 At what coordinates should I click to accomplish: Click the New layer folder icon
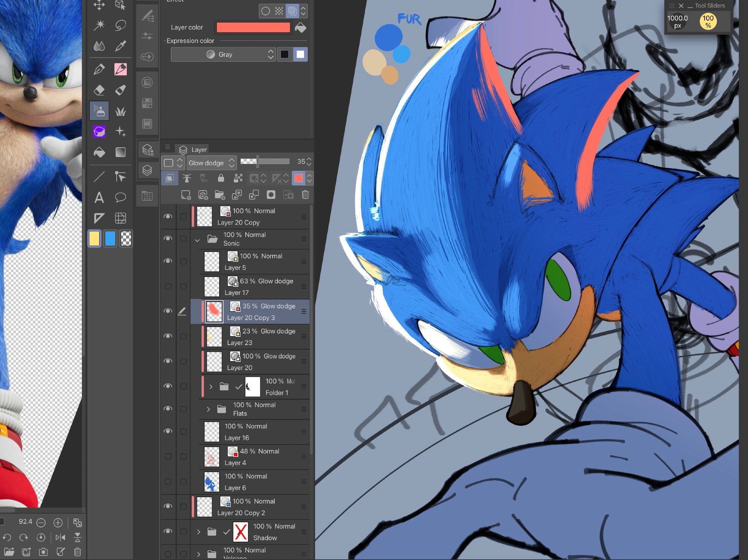coord(220,195)
